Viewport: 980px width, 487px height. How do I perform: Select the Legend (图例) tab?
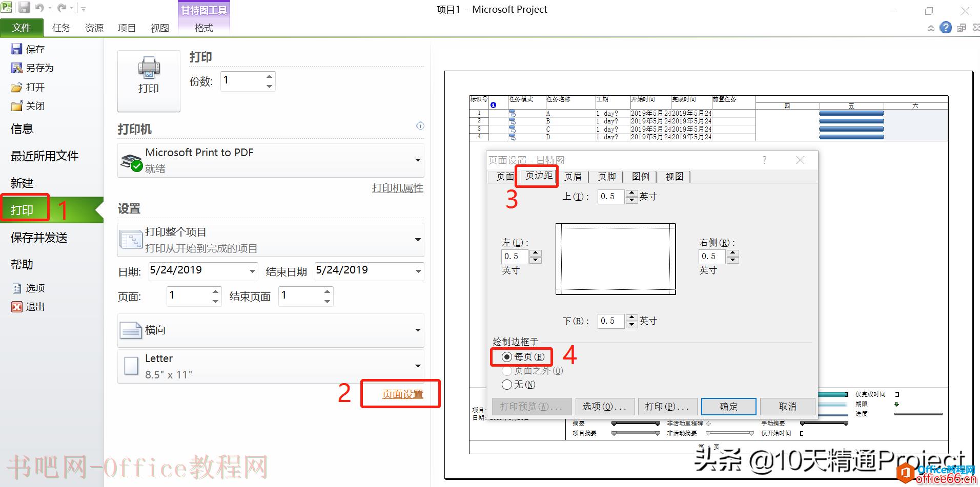tap(640, 177)
